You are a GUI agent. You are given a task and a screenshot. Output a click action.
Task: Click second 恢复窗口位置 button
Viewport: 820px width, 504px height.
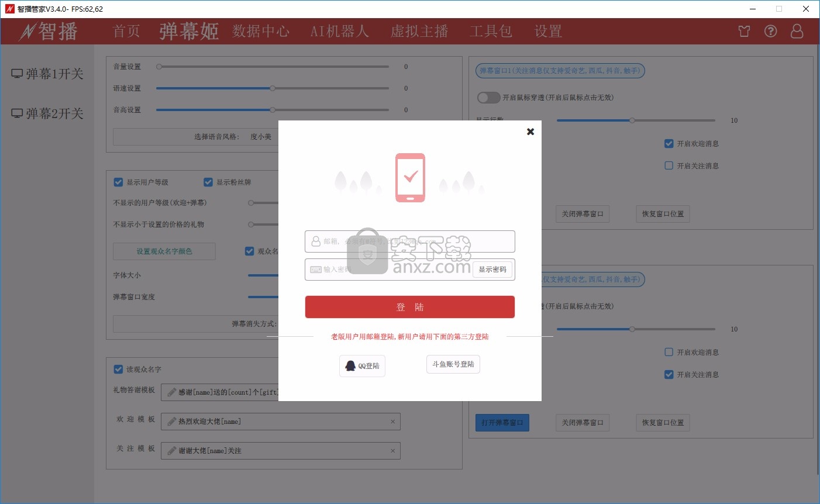point(663,423)
